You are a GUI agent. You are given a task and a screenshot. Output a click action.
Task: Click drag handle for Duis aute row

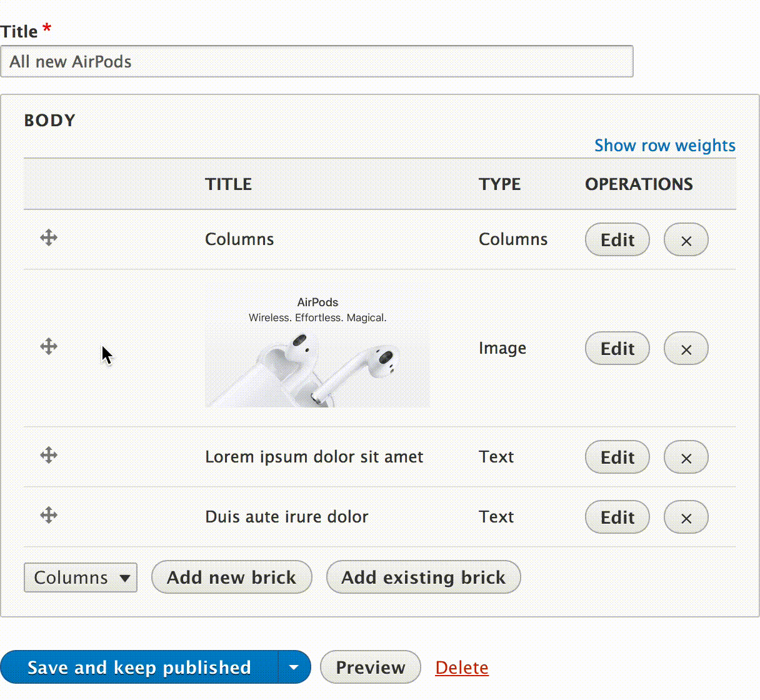49,515
